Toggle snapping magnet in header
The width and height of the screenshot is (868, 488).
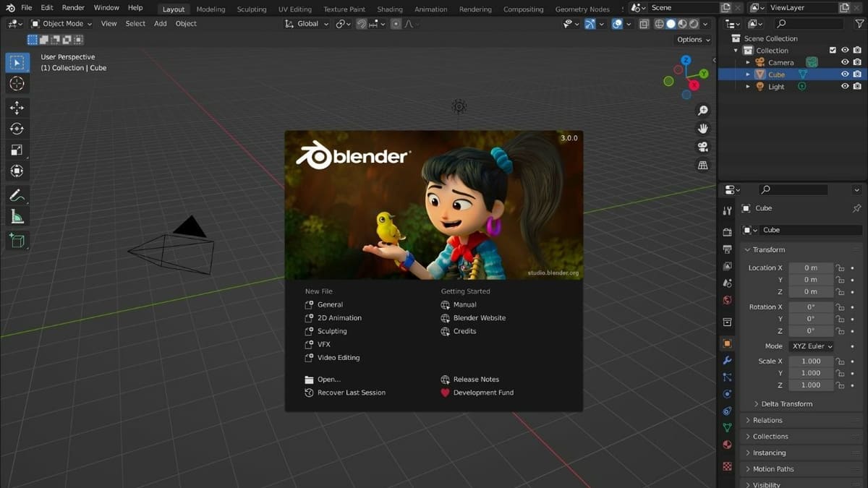(x=362, y=24)
